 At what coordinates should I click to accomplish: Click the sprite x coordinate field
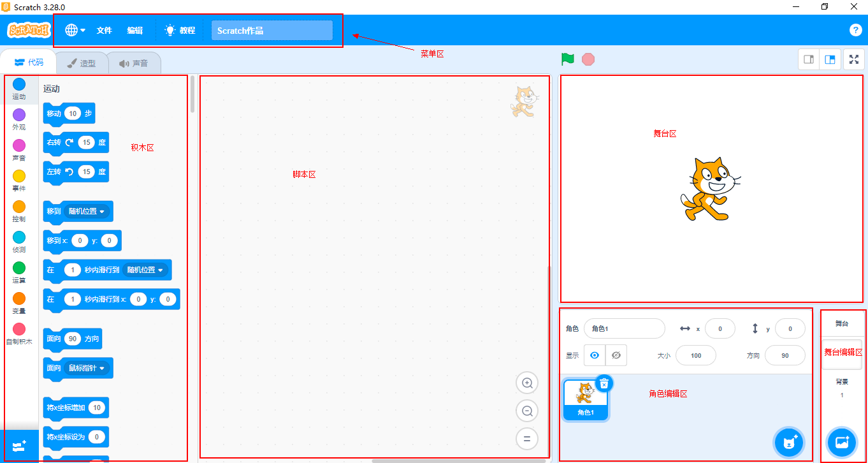coord(720,328)
